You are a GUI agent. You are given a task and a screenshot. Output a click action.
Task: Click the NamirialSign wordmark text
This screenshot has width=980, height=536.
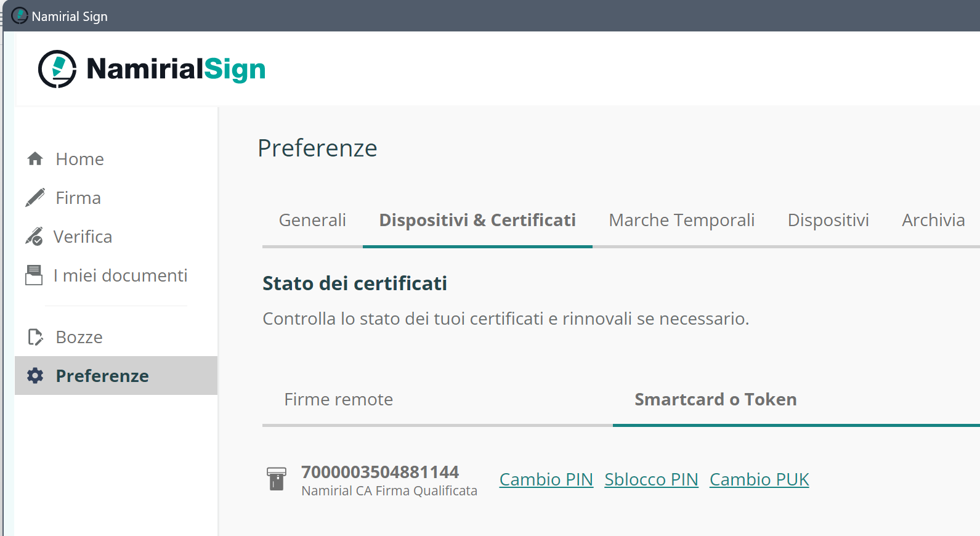176,69
